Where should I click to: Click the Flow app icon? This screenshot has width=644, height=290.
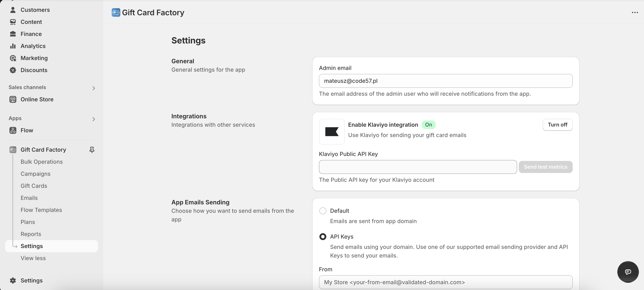pos(13,130)
